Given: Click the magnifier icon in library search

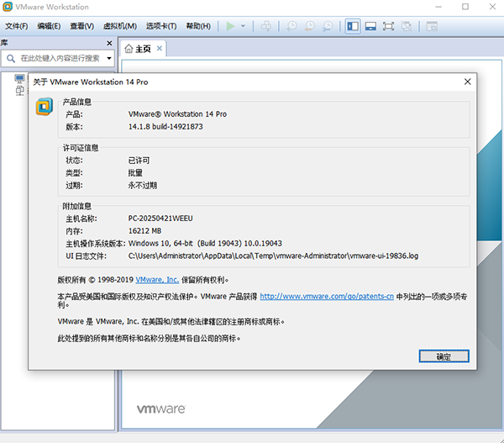Looking at the screenshot, I should (x=11, y=58).
